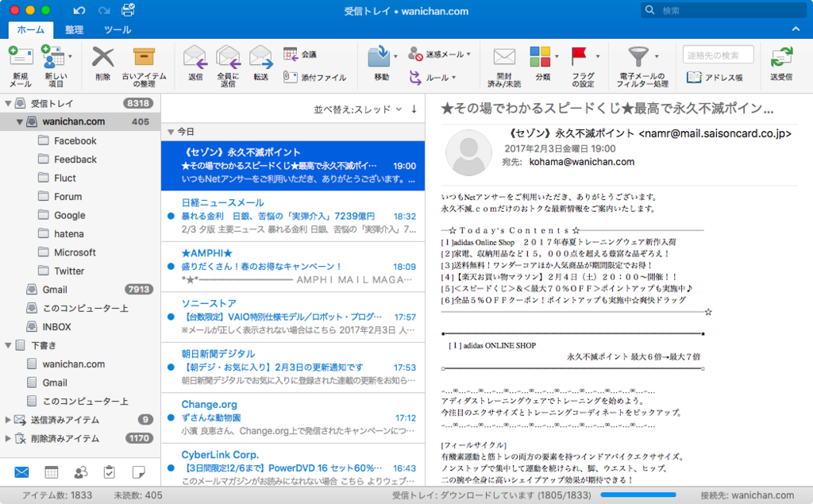813x504 pixels.
Task: Click the Send/Receive (送受信) icon
Action: (781, 57)
